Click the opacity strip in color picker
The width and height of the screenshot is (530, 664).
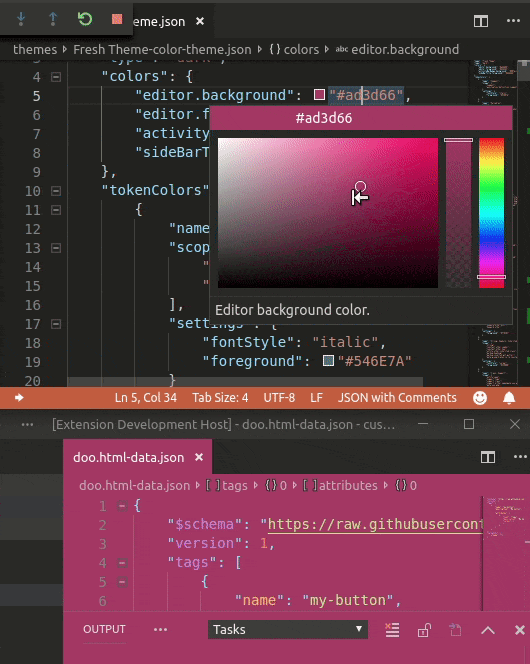(x=458, y=213)
